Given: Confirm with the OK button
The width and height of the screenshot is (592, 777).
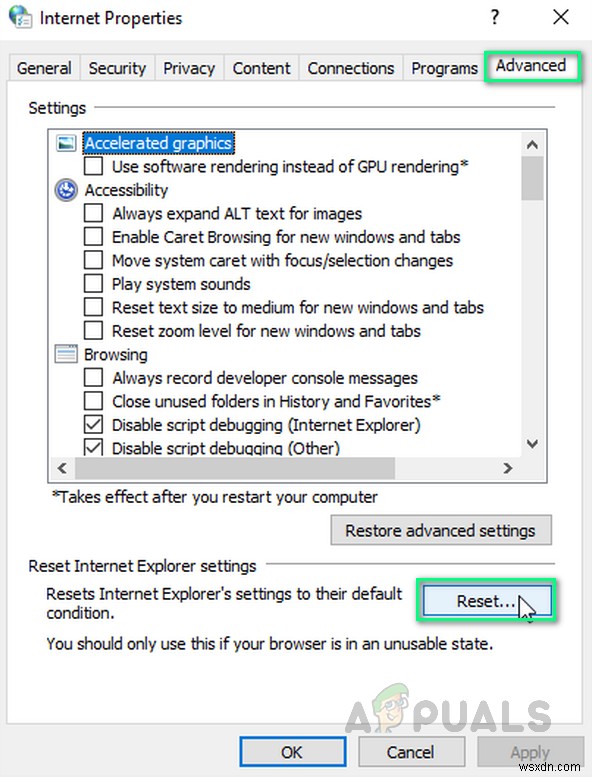Looking at the screenshot, I should pyautogui.click(x=292, y=752).
